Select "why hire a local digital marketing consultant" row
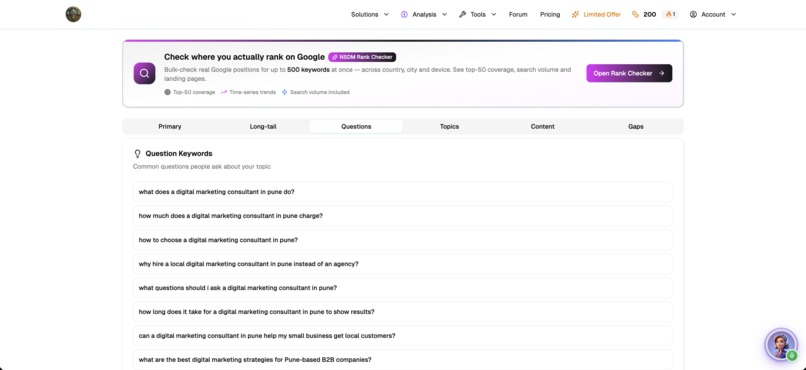 point(402,264)
